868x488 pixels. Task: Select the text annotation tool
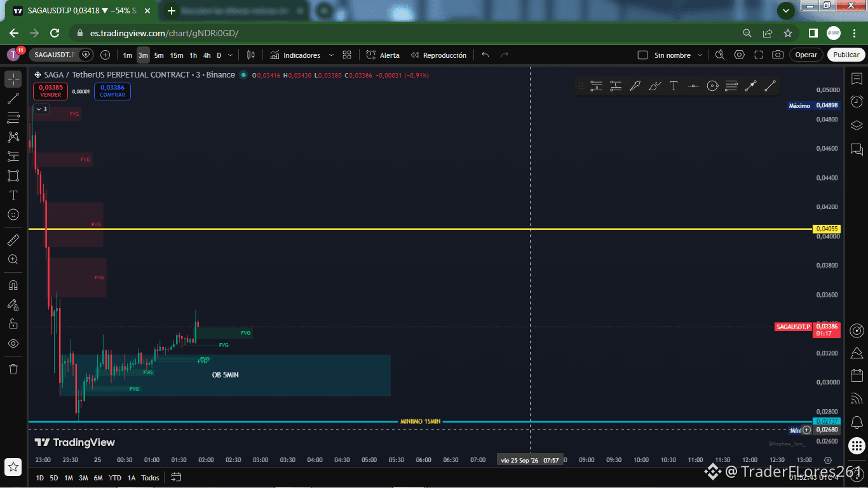click(13, 195)
